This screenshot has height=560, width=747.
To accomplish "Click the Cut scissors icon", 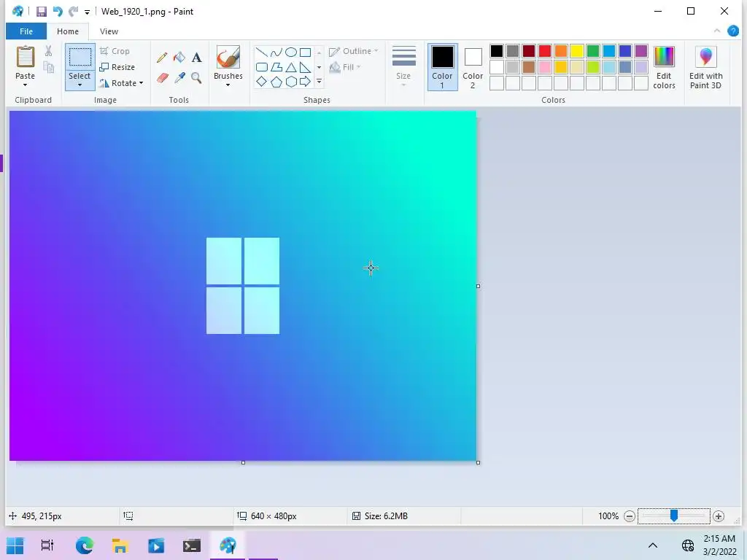I will coord(49,51).
